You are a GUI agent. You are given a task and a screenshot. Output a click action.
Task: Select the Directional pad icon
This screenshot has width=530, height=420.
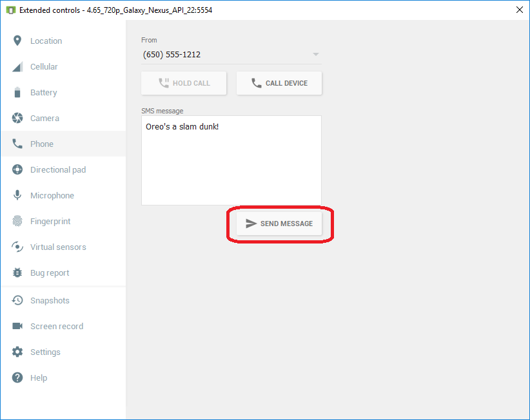(x=17, y=170)
